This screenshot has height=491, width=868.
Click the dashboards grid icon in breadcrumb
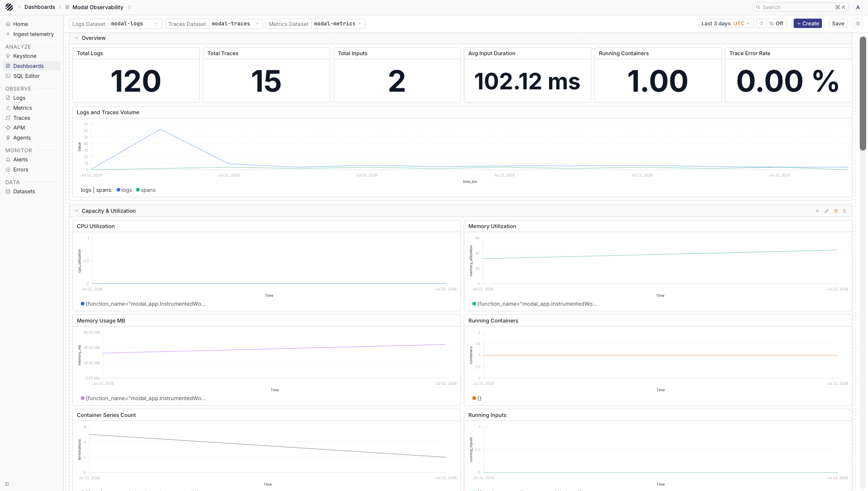pos(67,7)
